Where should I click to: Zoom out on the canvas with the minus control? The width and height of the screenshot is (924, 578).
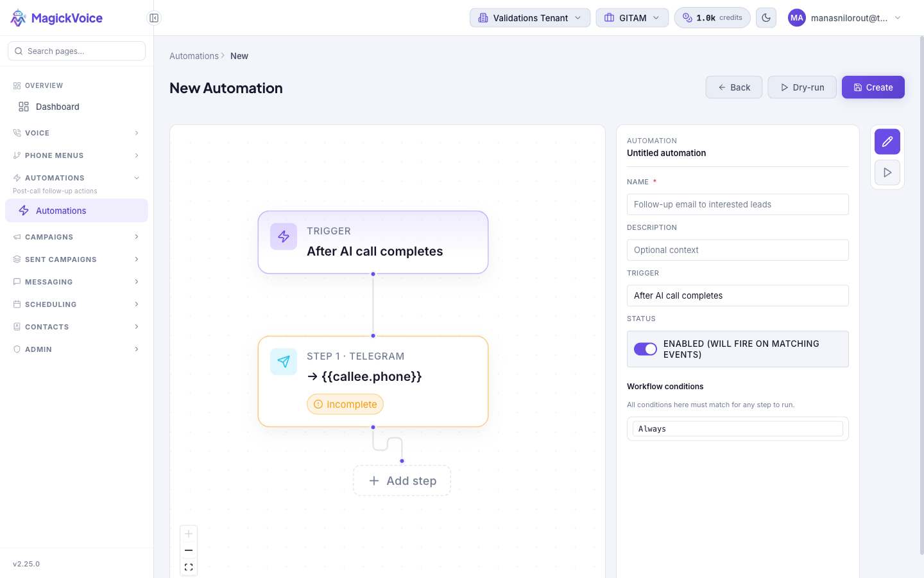click(189, 550)
